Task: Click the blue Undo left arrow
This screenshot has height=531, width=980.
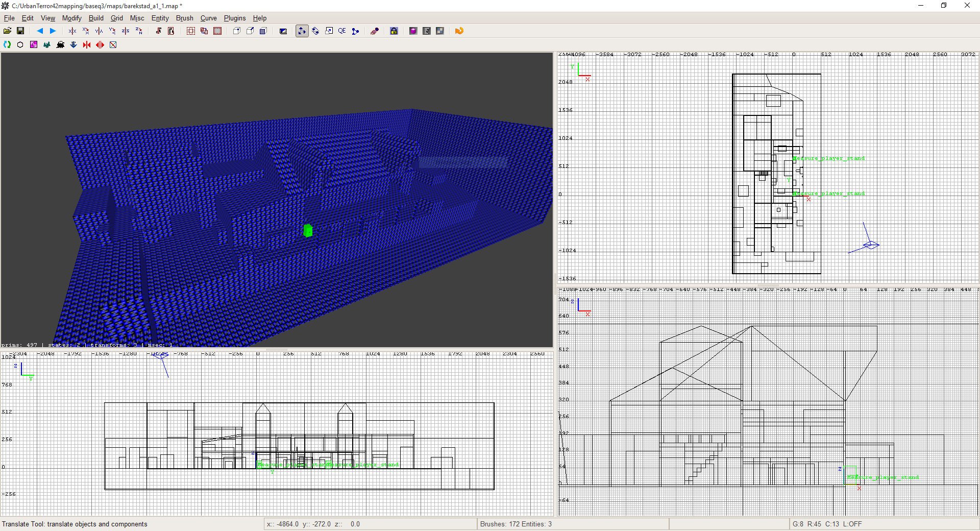Action: pos(39,31)
